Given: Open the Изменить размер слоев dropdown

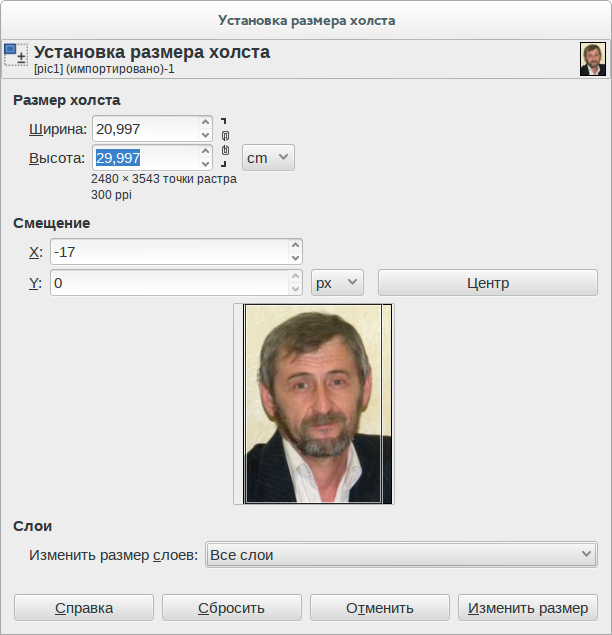Looking at the screenshot, I should pyautogui.click(x=401, y=554).
